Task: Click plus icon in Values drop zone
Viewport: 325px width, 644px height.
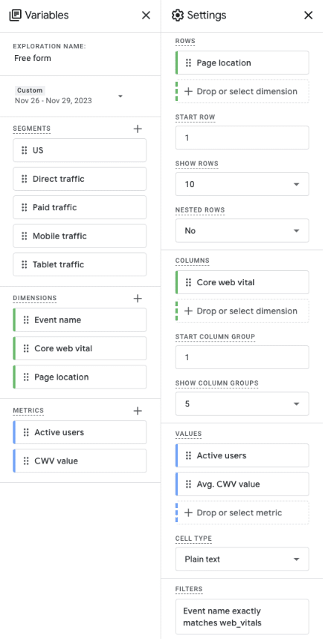Action: point(188,513)
